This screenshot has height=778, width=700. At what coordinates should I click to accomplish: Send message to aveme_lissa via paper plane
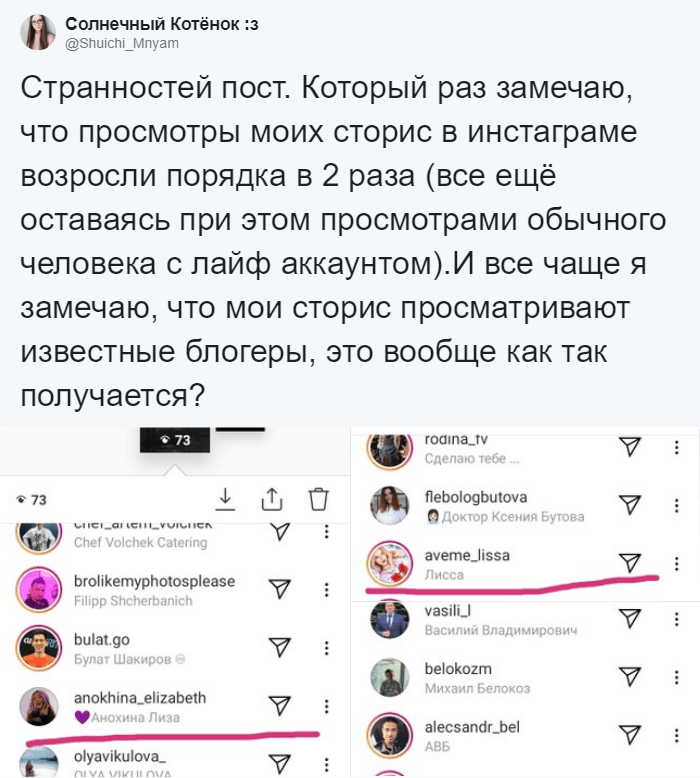(x=630, y=563)
